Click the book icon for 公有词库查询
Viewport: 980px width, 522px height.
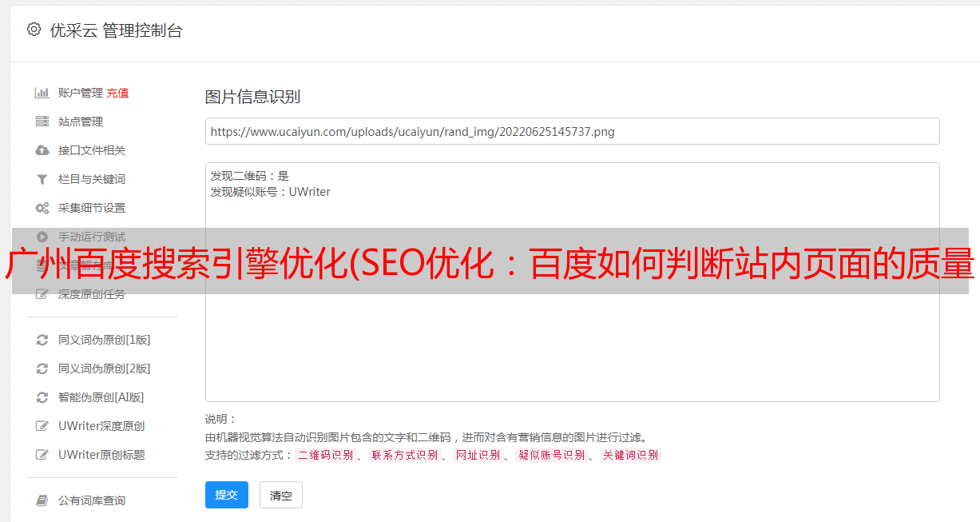click(x=42, y=500)
